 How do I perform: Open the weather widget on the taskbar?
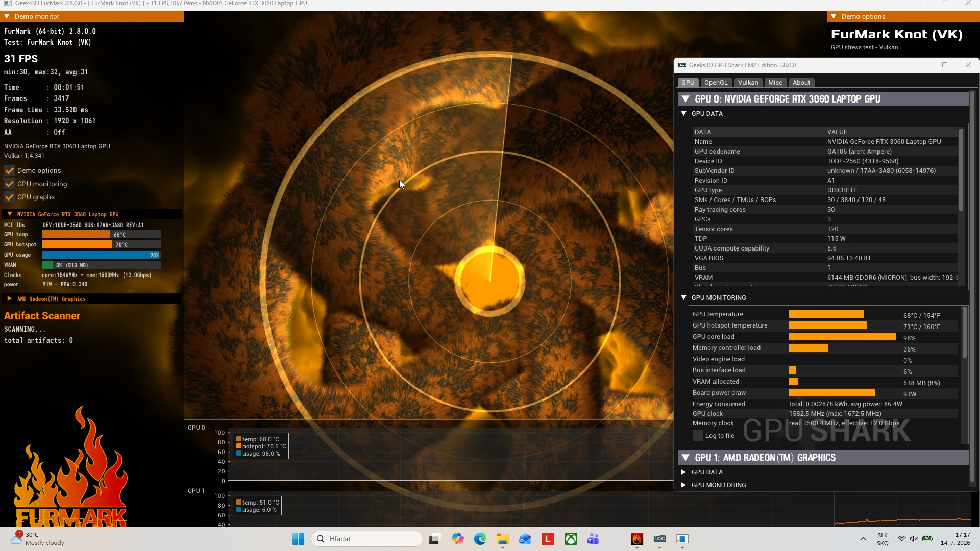pyautogui.click(x=38, y=539)
